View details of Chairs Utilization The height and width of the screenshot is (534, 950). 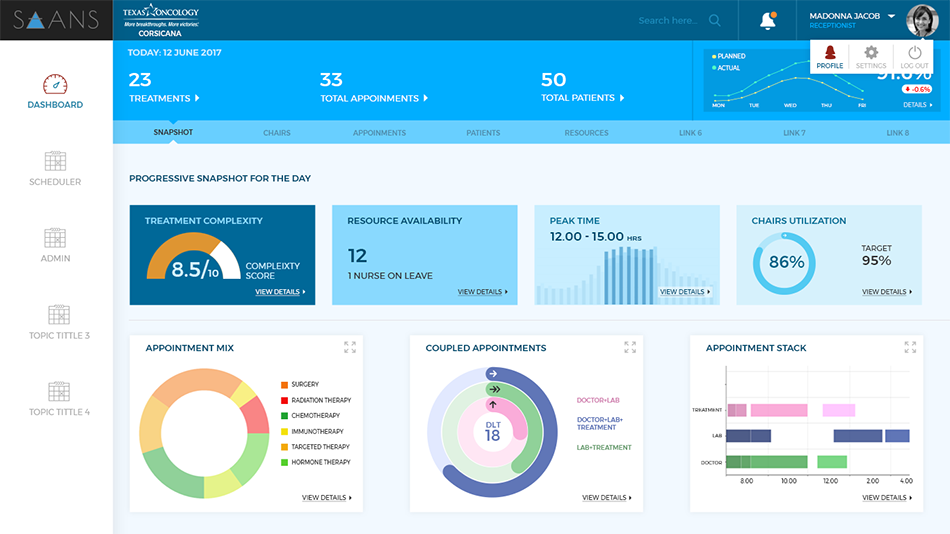(x=887, y=292)
